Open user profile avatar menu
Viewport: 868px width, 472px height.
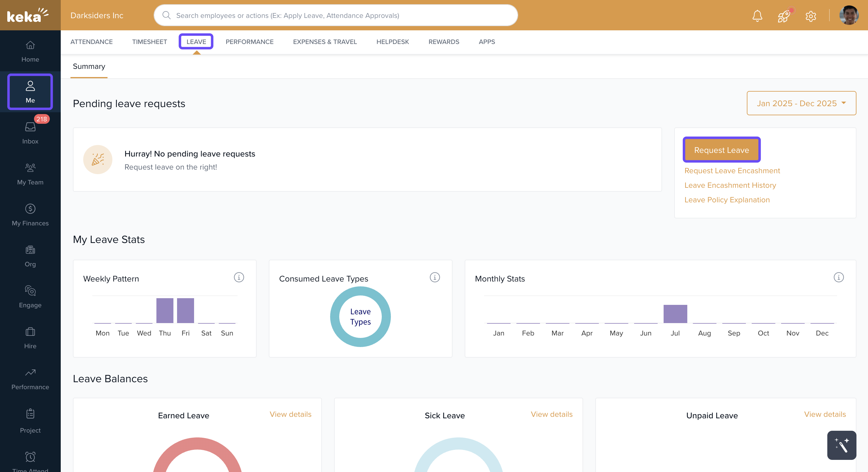[x=849, y=15]
